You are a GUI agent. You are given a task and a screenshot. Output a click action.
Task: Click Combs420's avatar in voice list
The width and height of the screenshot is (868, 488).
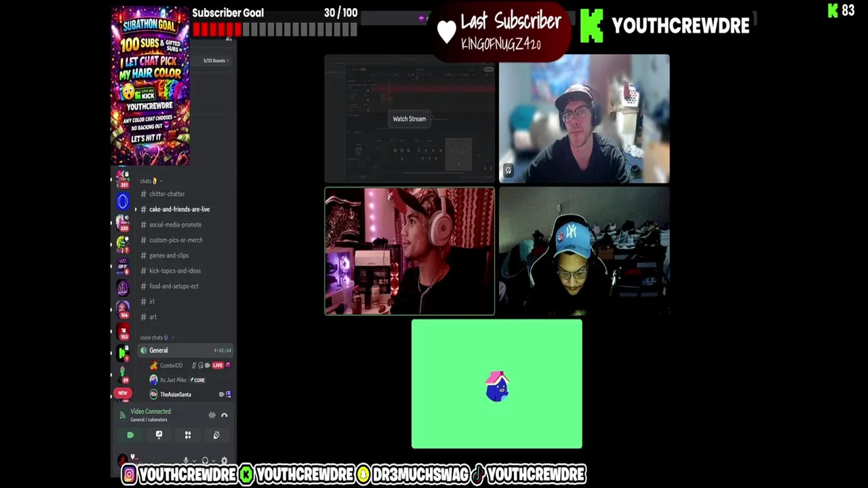pos(154,365)
